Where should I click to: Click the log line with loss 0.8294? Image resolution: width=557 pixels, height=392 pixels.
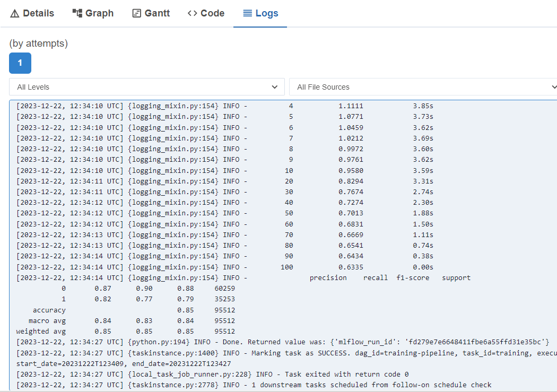tap(224, 181)
